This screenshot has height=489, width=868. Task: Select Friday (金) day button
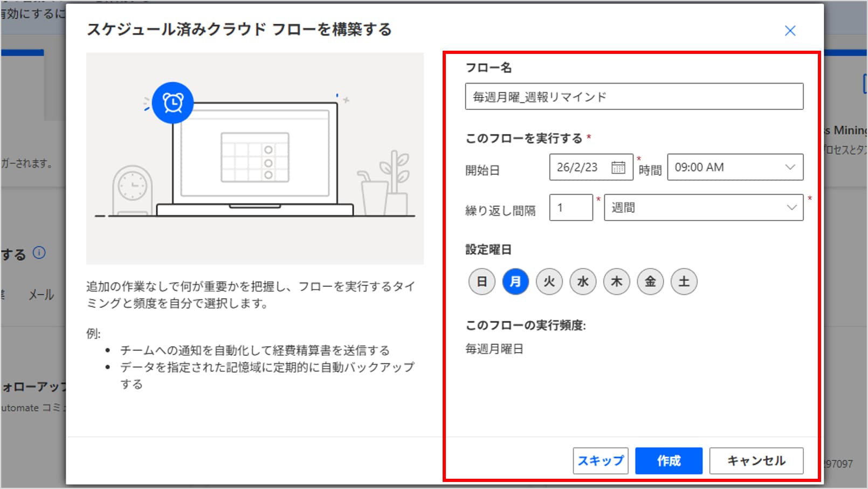click(650, 281)
